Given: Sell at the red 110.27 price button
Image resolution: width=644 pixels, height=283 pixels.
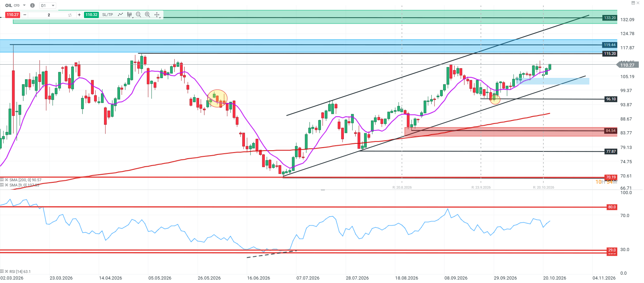Looking at the screenshot, I should 12,15.
